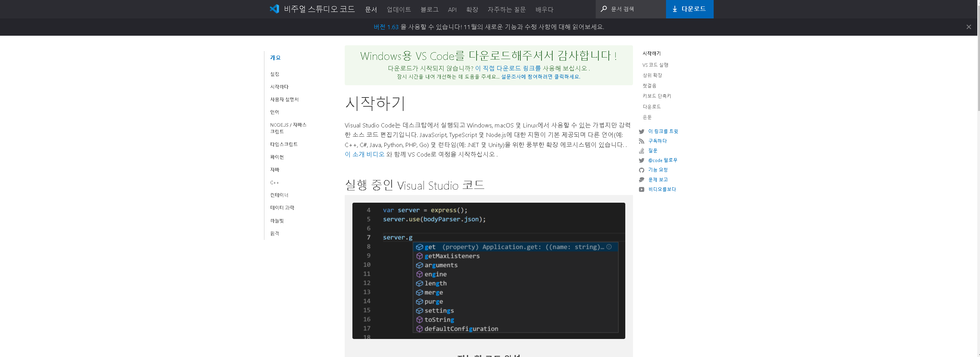Select 타입스크립트 in the left sidebar
Screen dimensions: 980x357
[x=284, y=144]
